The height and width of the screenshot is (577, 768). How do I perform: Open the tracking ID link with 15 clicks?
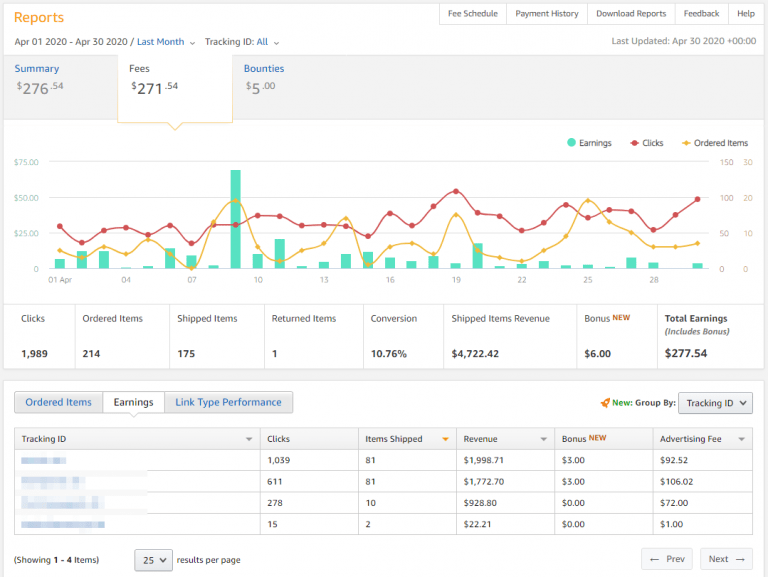pyautogui.click(x=63, y=525)
